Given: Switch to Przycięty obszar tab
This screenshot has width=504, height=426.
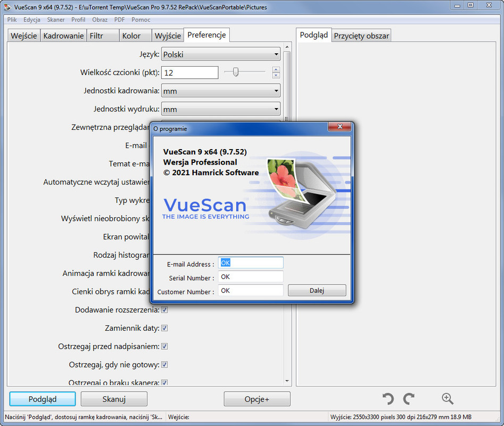Looking at the screenshot, I should coord(361,36).
